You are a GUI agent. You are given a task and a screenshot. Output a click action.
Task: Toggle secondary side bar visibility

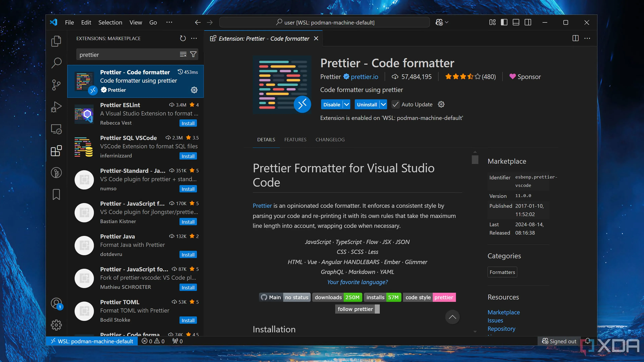point(528,22)
